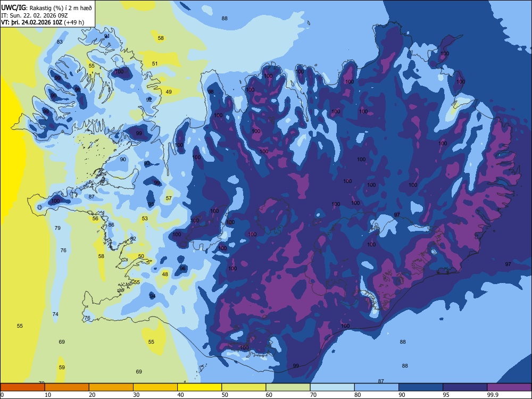Click the humidity value '95' on map
532x399 pixels.
tap(151, 204)
